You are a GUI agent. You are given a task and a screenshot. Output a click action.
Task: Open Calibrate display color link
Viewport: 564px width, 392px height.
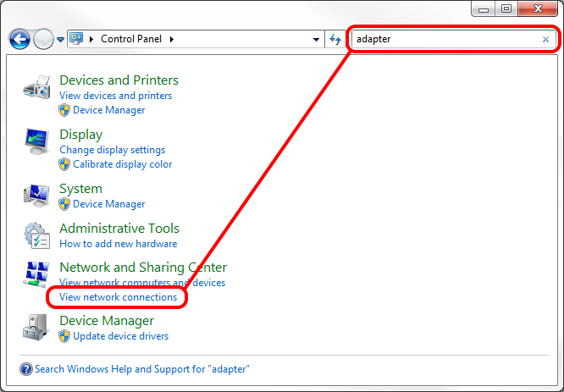pos(122,164)
